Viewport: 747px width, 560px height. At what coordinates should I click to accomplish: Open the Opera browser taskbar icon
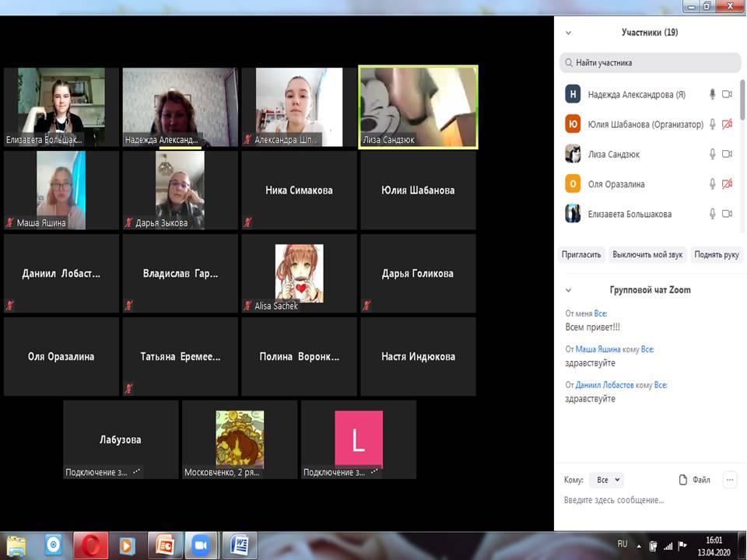click(90, 544)
